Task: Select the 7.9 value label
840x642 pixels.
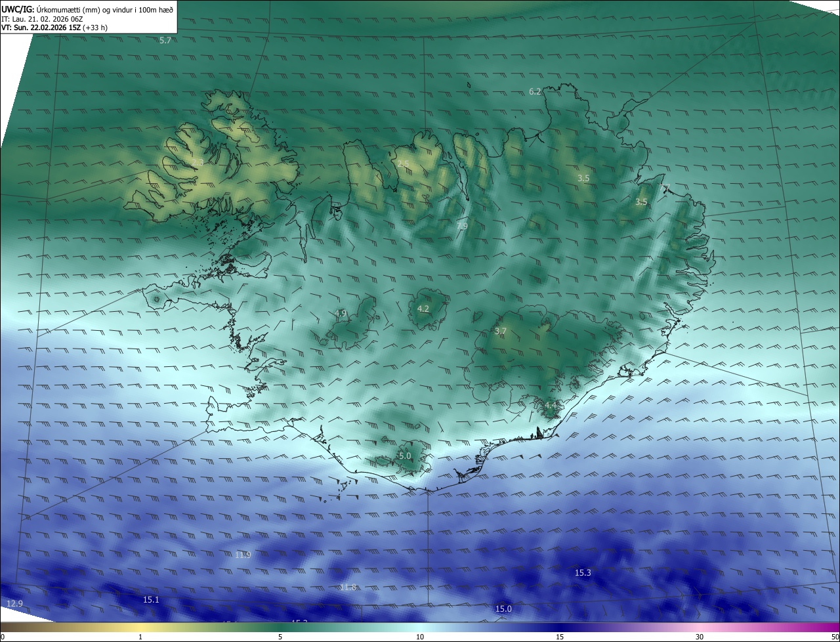Action: coord(462,226)
